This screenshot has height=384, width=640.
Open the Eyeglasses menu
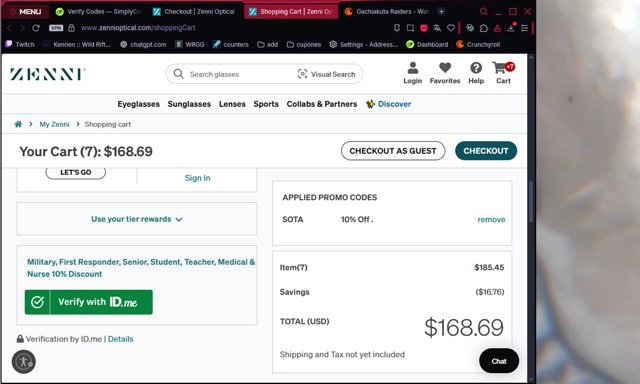(x=138, y=104)
